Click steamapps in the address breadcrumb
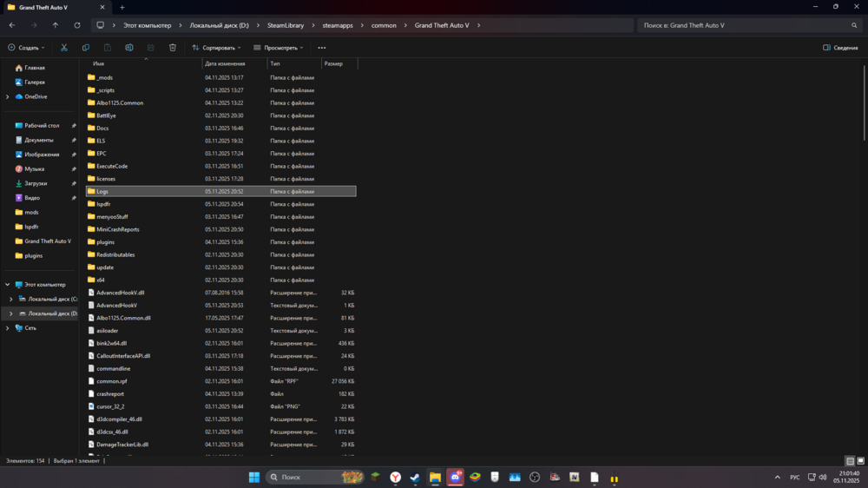868x488 pixels. click(x=338, y=25)
